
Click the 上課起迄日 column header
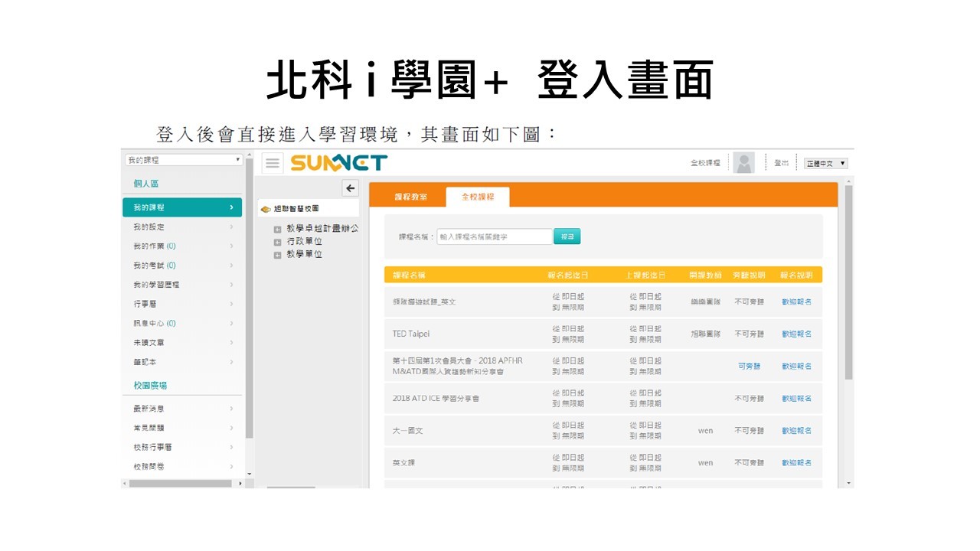coord(645,275)
